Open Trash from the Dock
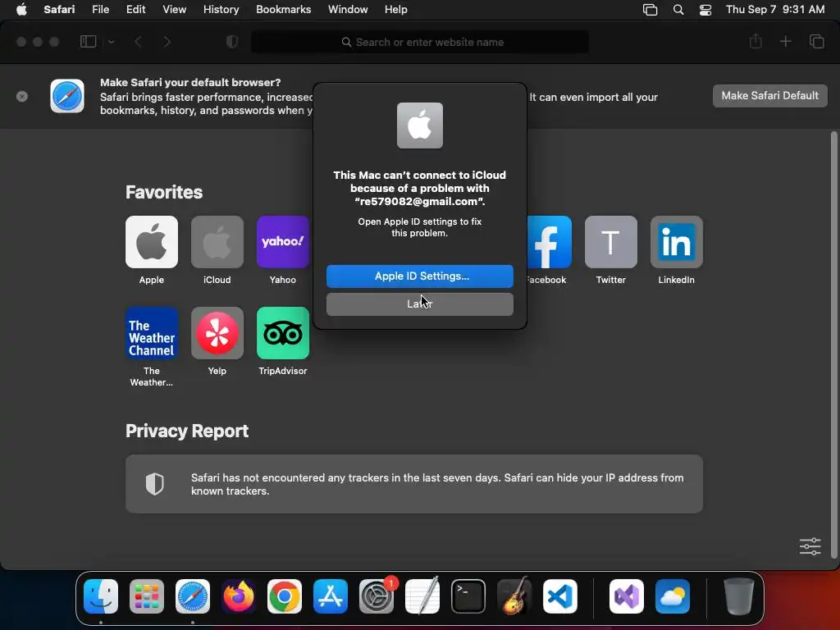The height and width of the screenshot is (630, 840). pyautogui.click(x=739, y=596)
